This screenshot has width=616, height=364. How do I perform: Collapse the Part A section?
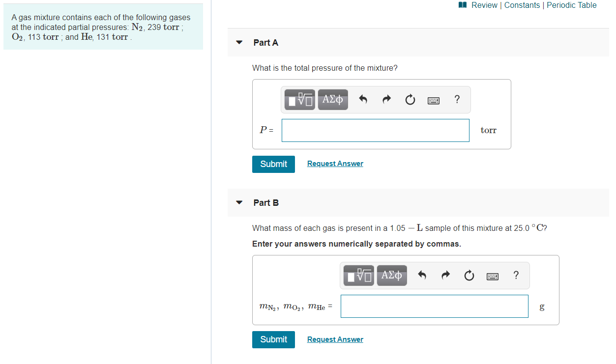(x=239, y=43)
